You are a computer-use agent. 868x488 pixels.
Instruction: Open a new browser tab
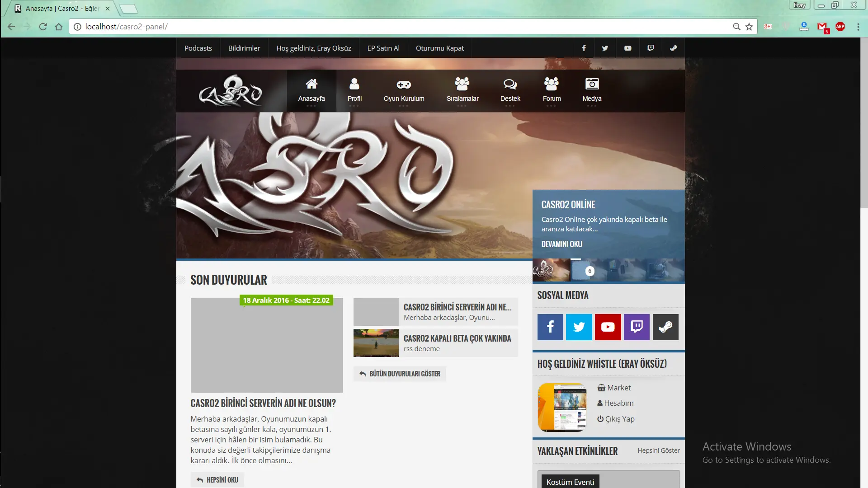[129, 9]
